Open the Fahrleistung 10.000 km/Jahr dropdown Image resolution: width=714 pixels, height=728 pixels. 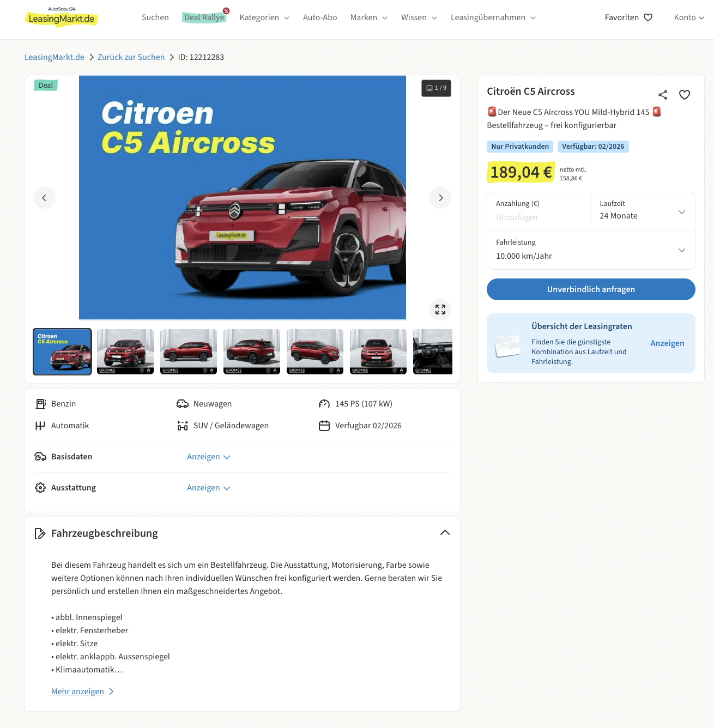click(591, 250)
